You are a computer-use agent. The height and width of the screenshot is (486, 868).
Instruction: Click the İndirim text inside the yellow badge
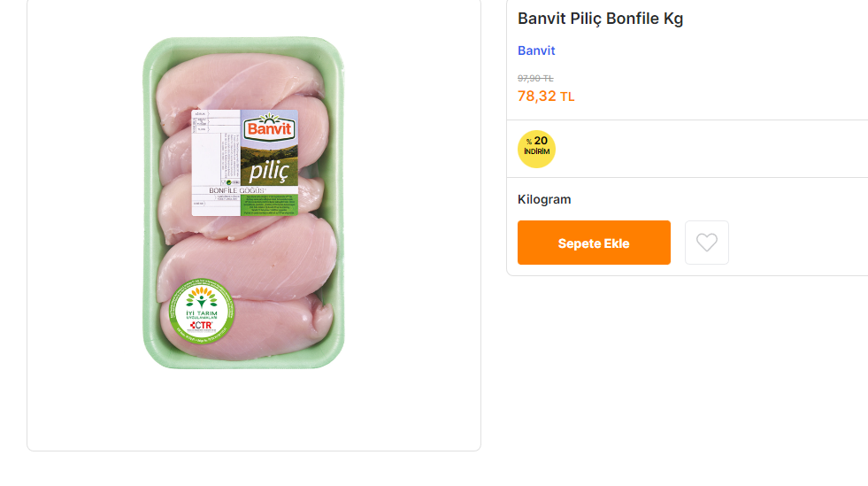pyautogui.click(x=536, y=152)
